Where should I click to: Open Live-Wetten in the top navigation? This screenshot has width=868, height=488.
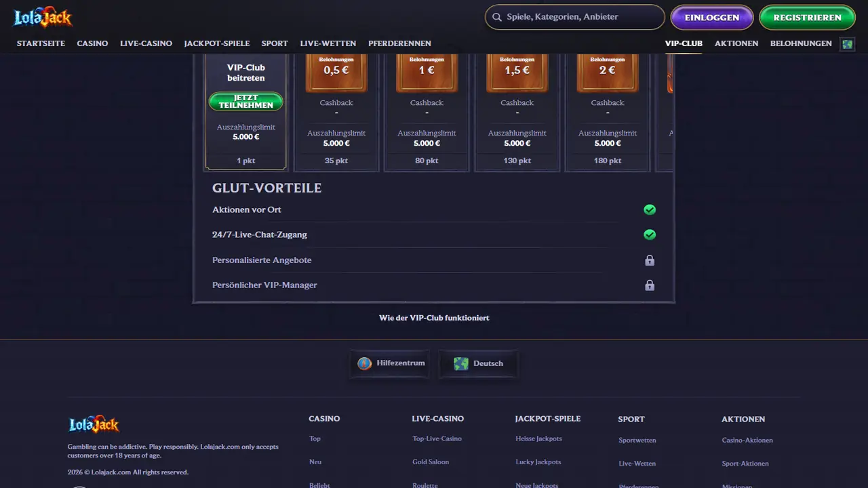click(x=328, y=43)
